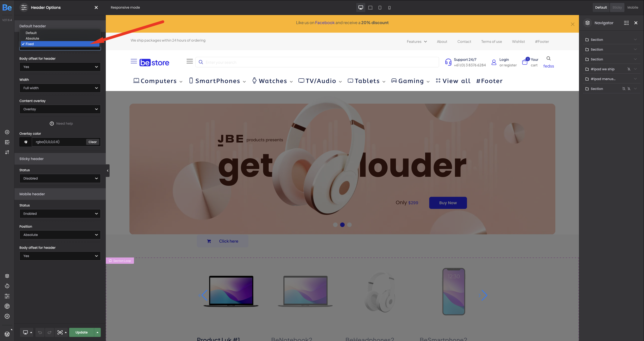Open the overlay color picker swatch
Screen dimensions: 644x341
click(26, 142)
